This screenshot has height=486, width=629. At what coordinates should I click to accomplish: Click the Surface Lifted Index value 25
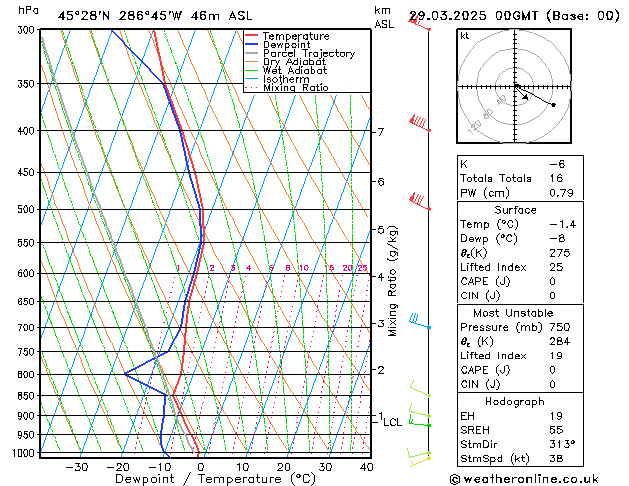coord(556,267)
